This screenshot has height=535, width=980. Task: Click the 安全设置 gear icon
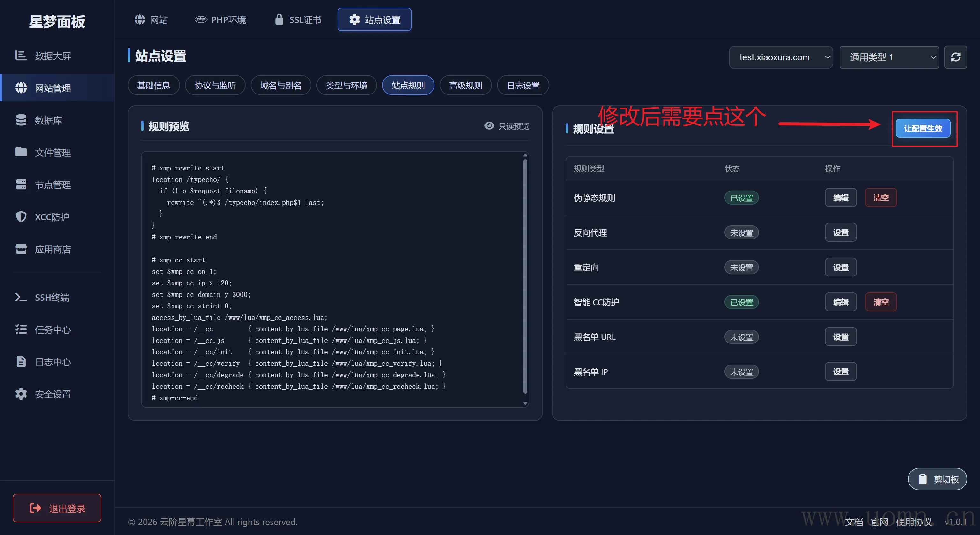pyautogui.click(x=21, y=394)
